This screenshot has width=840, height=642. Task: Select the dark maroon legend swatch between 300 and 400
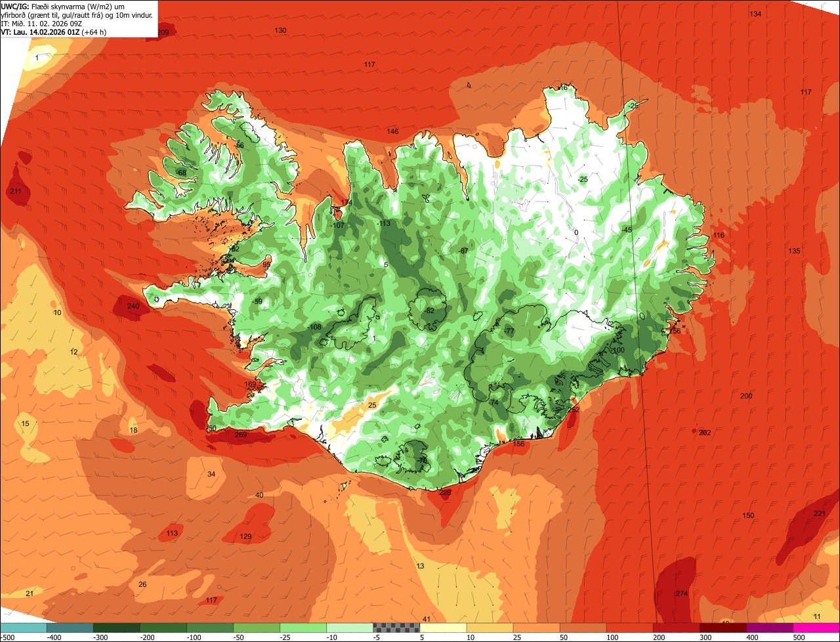click(723, 628)
